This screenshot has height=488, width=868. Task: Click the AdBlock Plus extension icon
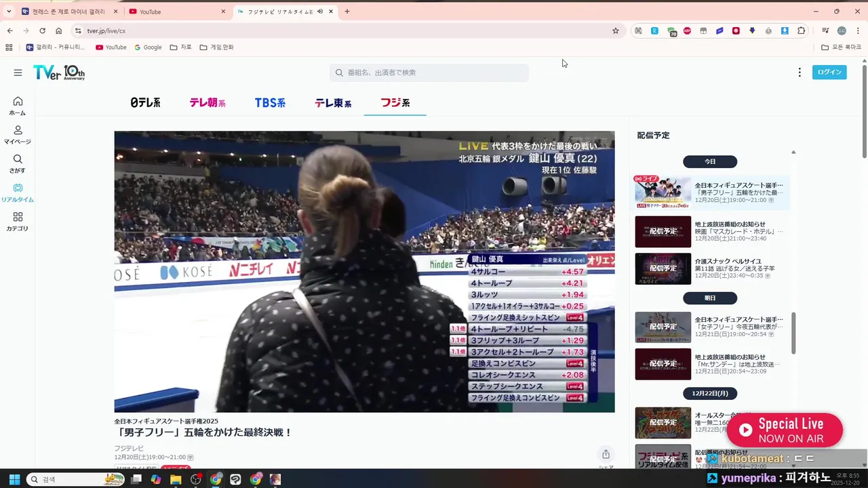(x=687, y=30)
